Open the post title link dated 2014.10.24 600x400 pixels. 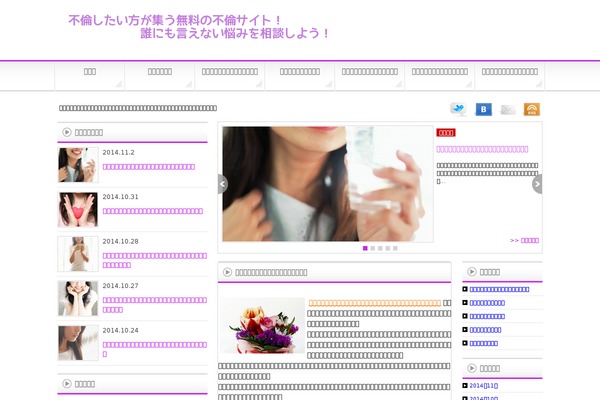pyautogui.click(x=155, y=349)
